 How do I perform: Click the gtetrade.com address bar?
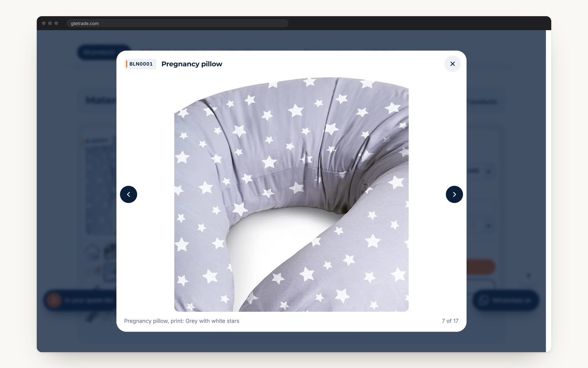pyautogui.click(x=178, y=23)
